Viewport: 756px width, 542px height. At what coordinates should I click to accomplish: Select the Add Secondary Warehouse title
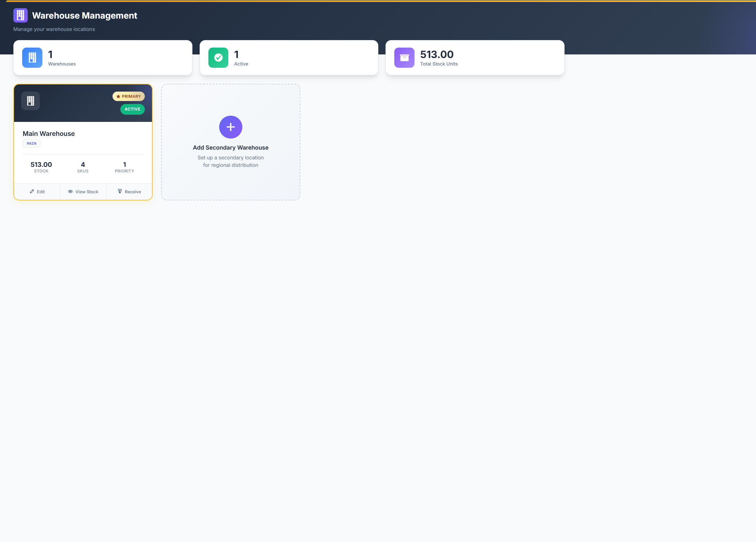click(x=231, y=148)
